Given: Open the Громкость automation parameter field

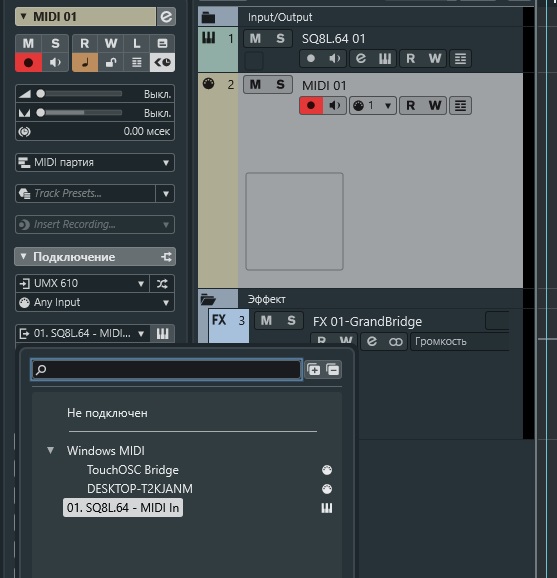Looking at the screenshot, I should pyautogui.click(x=460, y=342).
